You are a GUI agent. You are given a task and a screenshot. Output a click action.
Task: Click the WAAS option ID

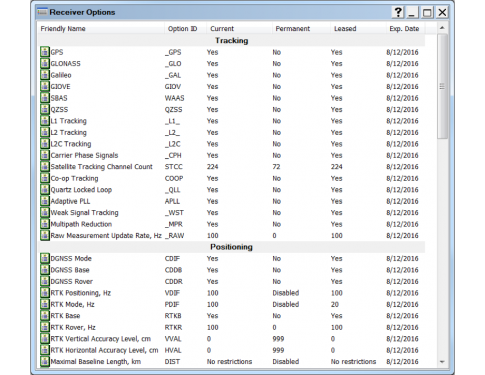tap(174, 98)
